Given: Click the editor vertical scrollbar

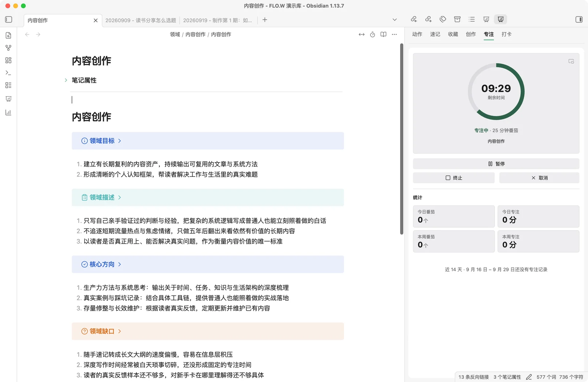Looking at the screenshot, I should pos(402,139).
